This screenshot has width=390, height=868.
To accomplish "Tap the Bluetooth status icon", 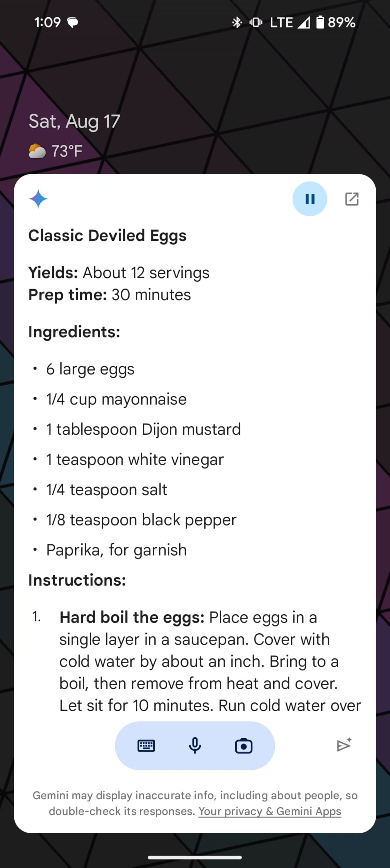I will 237,23.
